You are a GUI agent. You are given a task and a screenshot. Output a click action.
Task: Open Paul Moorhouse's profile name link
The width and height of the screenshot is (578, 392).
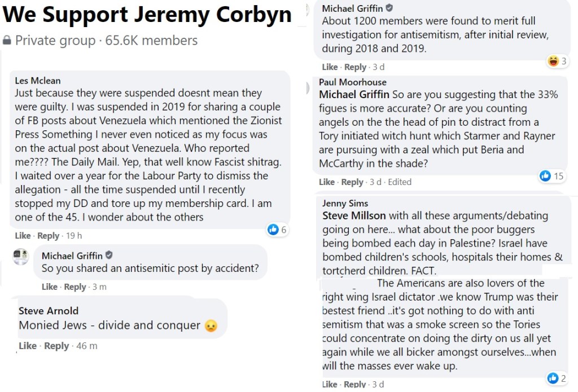353,82
